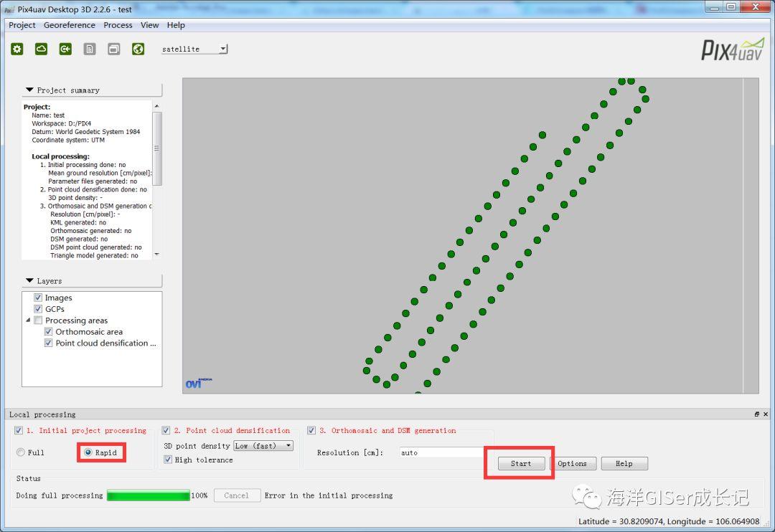Click the Pix4uav icon in the title bar
The image size is (775, 532).
click(x=9, y=9)
